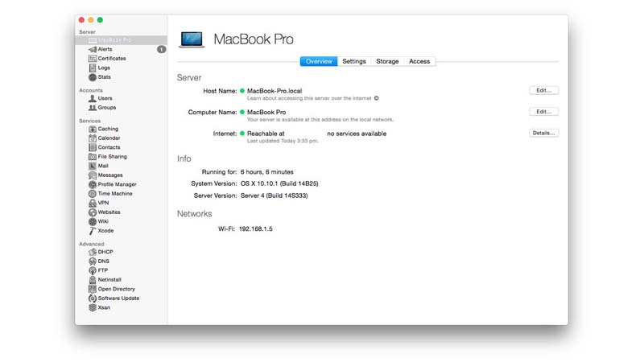
Task: Click the Users icon under Accounts
Action: (93, 98)
